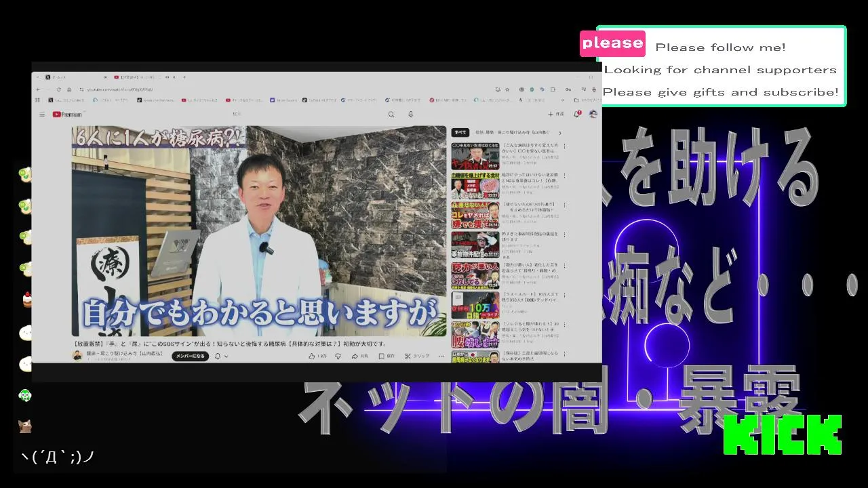Image resolution: width=868 pixels, height=488 pixels.
Task: Like the video with thumbs-up
Action: coord(317,356)
